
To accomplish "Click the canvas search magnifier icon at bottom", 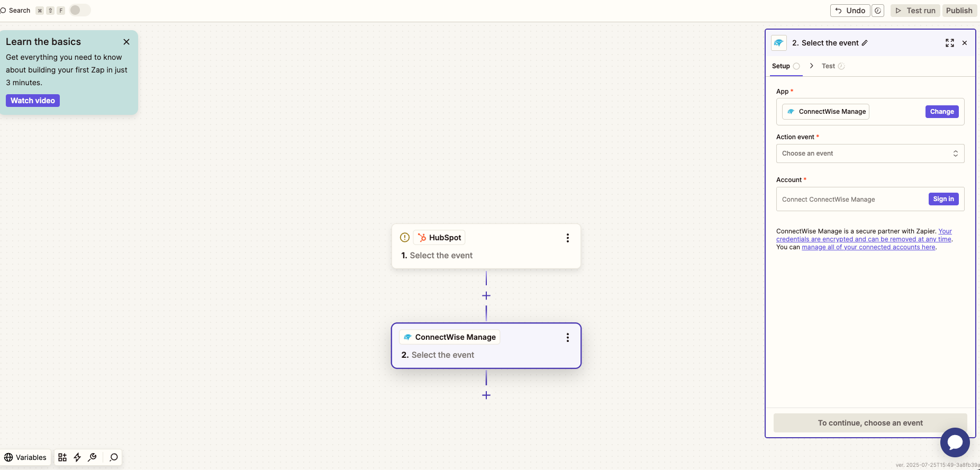I will pos(113,457).
